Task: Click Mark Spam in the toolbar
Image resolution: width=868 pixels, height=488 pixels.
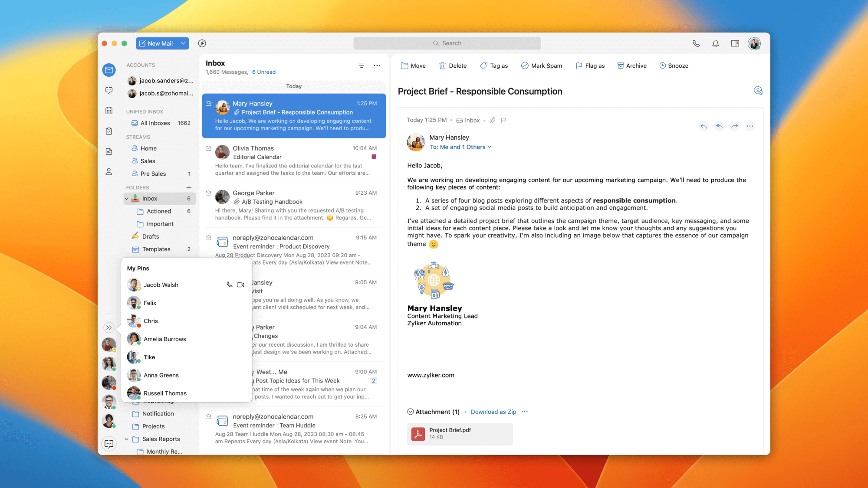Action: point(541,66)
